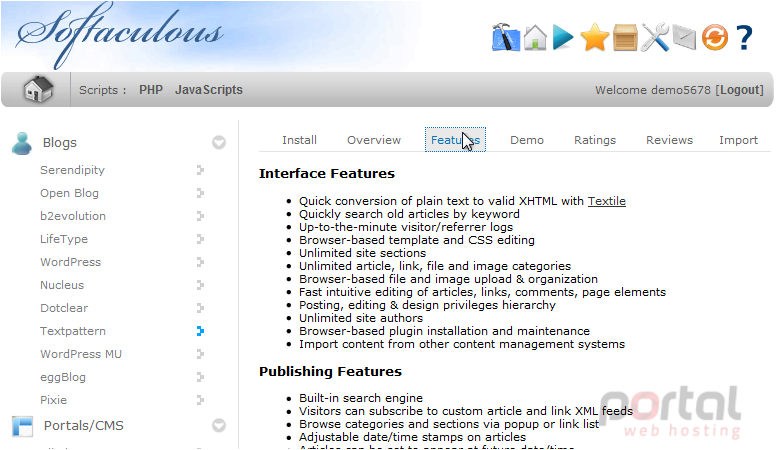
Task: Open Open Blog script entry
Action: pyautogui.click(x=69, y=193)
